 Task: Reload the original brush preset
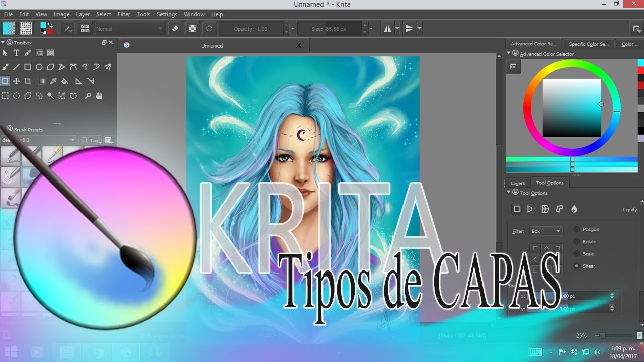coord(209,29)
